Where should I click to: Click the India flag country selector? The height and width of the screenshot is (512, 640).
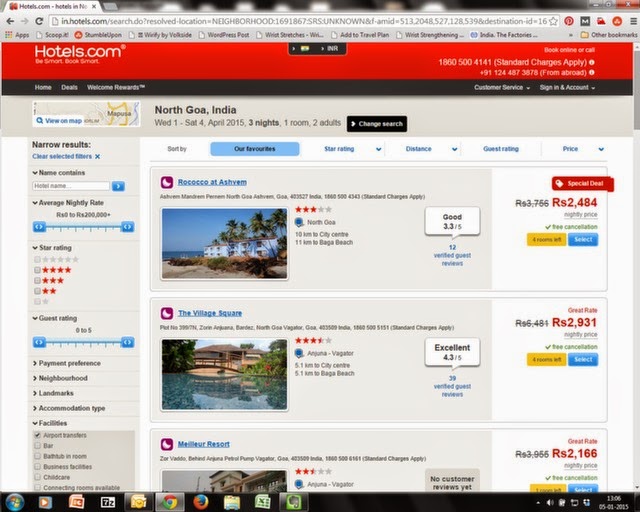click(305, 49)
